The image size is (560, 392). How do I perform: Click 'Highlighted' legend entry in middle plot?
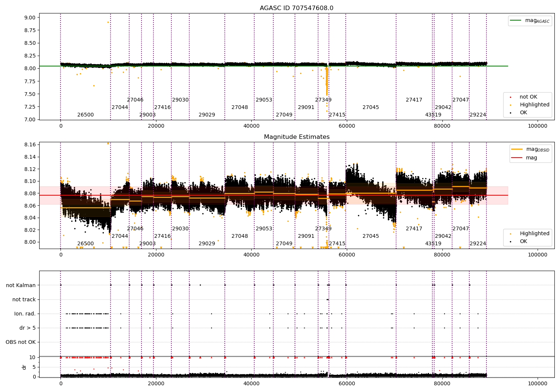tap(530, 234)
